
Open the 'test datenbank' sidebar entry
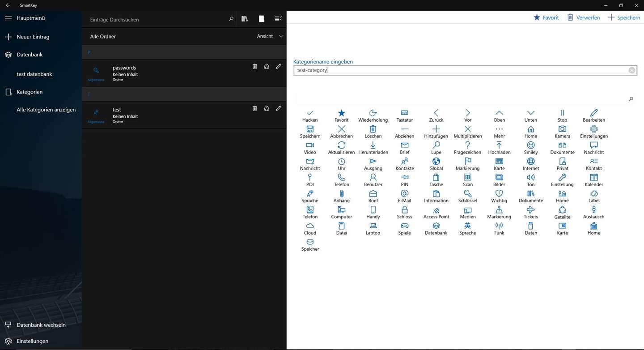point(34,74)
